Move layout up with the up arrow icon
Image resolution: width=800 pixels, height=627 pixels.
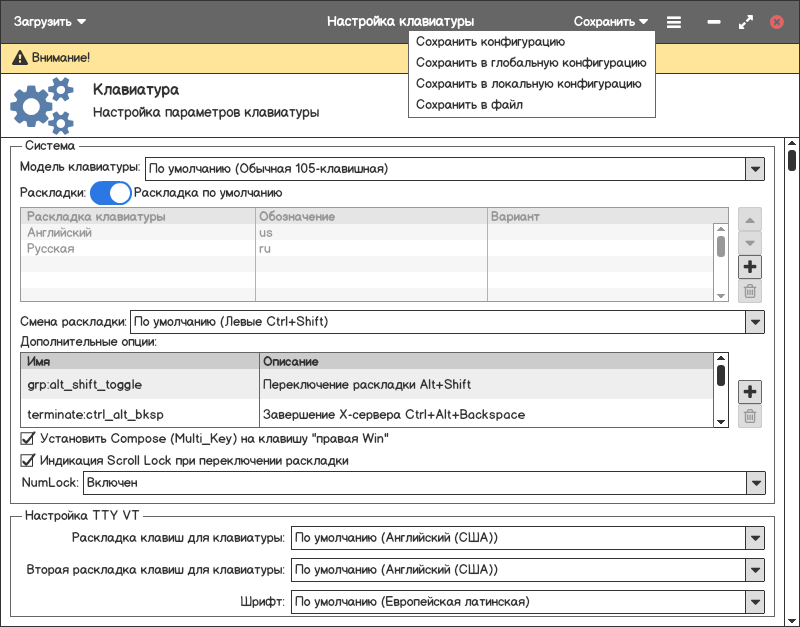[749, 219]
